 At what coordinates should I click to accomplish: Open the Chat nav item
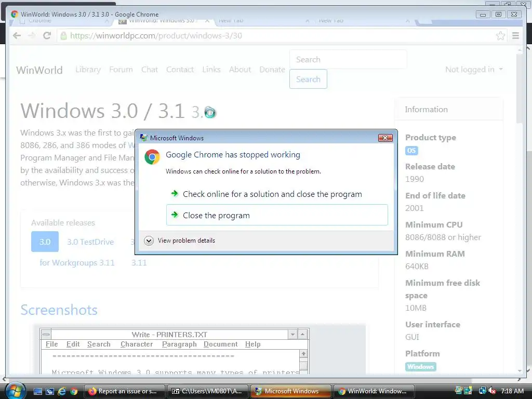(x=150, y=70)
